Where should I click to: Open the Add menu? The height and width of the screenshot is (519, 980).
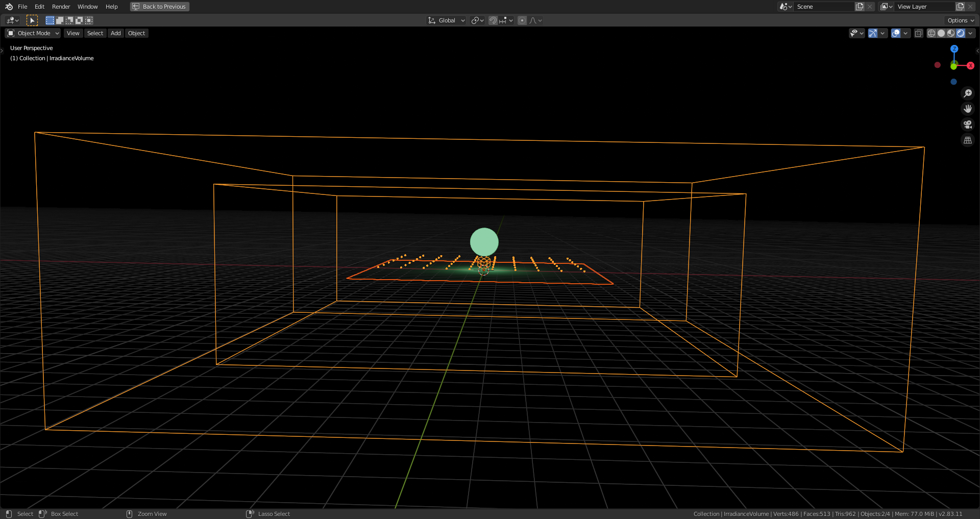tap(115, 33)
